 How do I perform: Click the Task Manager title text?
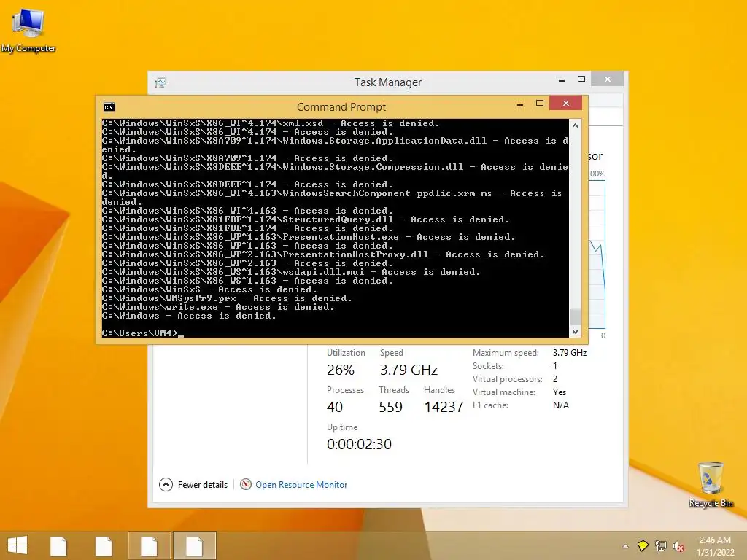[x=388, y=82]
